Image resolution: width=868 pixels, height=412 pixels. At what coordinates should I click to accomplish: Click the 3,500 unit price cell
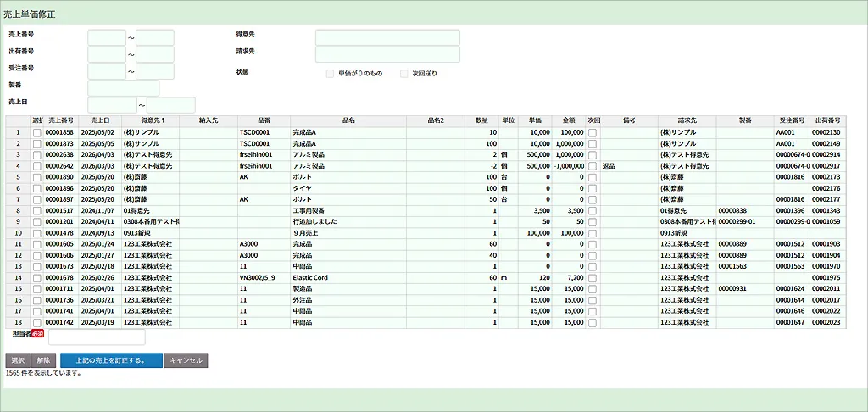(x=535, y=210)
